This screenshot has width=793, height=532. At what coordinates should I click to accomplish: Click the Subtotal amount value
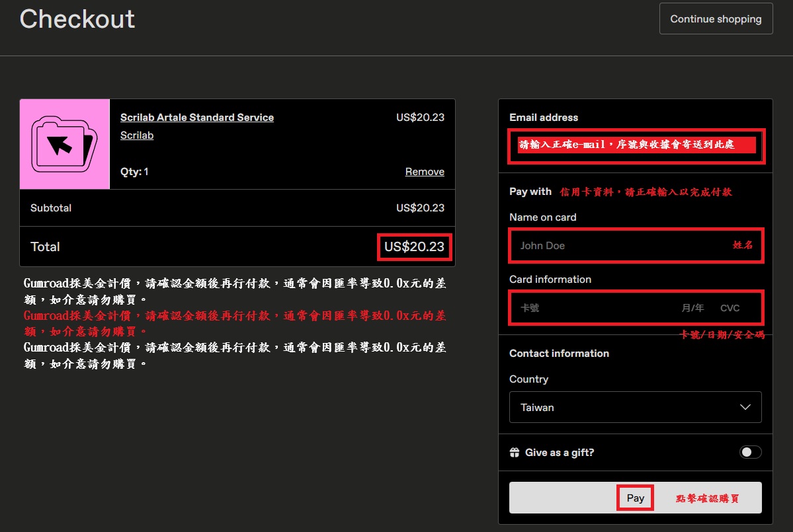(420, 208)
